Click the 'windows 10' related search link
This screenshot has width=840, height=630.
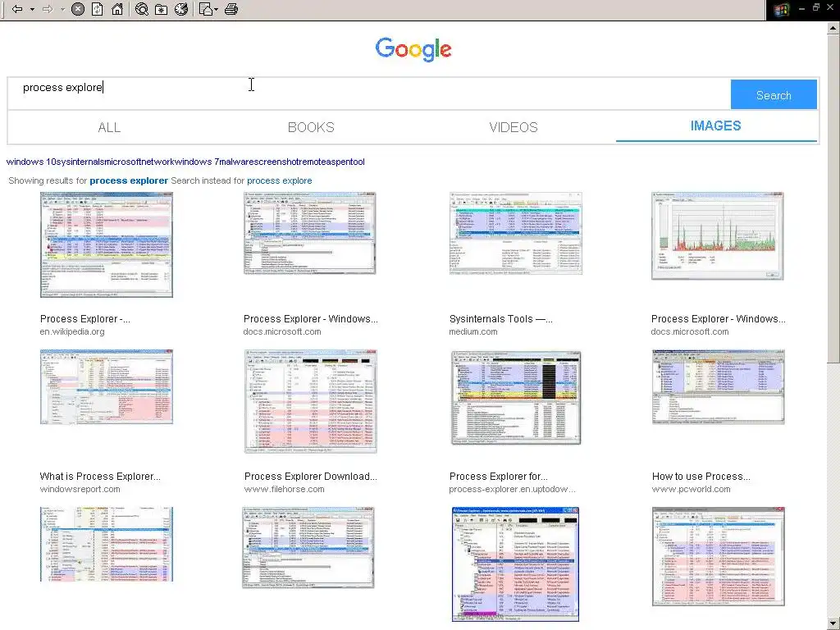(31, 162)
